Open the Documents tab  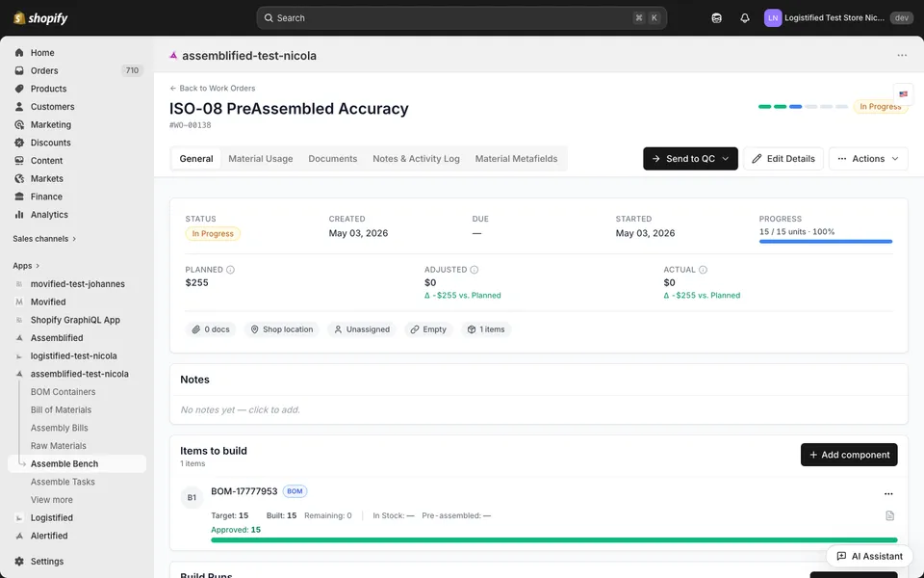(333, 159)
